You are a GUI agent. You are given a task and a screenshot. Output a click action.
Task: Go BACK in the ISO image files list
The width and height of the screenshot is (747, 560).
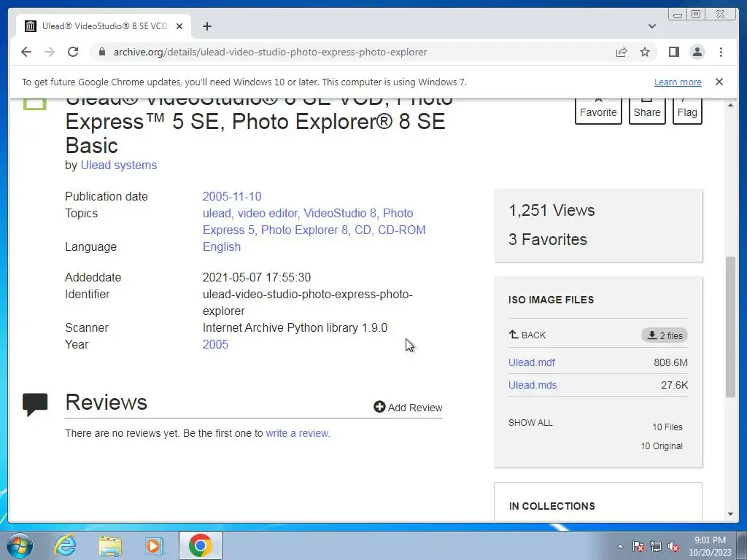pos(527,335)
